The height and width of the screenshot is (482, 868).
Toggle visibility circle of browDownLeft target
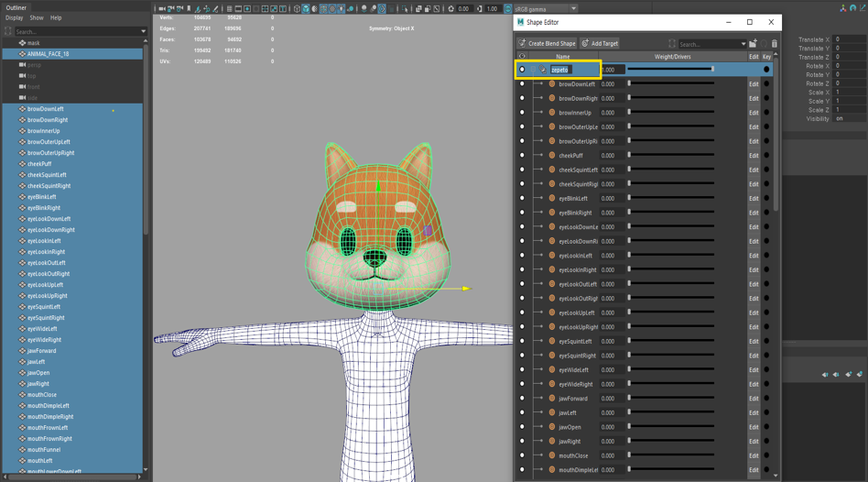pyautogui.click(x=522, y=84)
